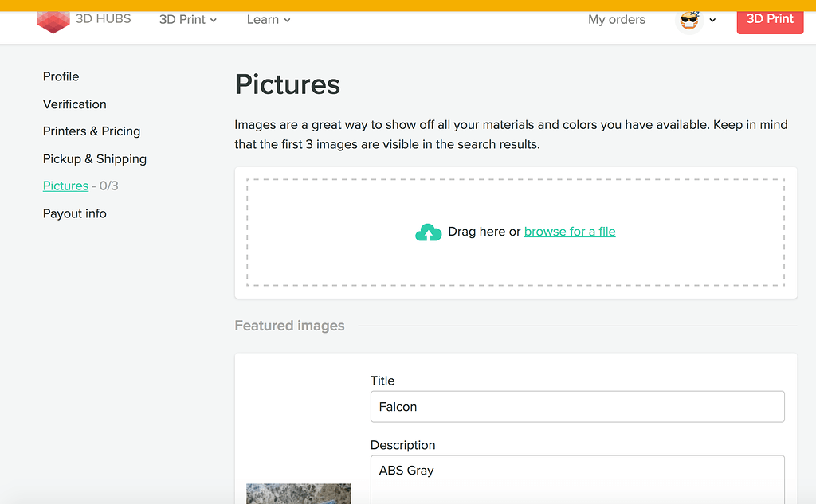Open the Payout info page
Viewport: 816px width, 504px height.
74,213
